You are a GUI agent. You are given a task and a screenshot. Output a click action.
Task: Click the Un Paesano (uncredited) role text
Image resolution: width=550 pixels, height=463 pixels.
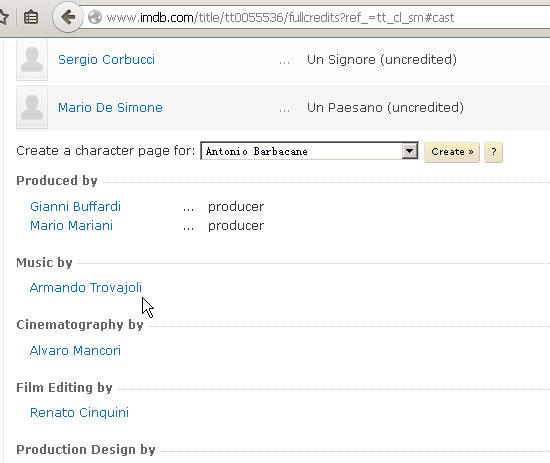[x=385, y=107]
